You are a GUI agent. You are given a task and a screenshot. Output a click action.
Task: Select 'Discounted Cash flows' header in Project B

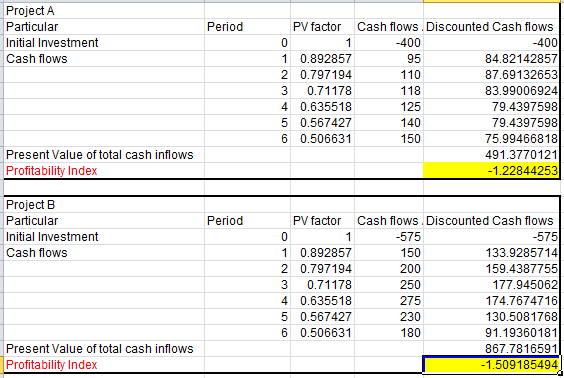click(x=491, y=220)
